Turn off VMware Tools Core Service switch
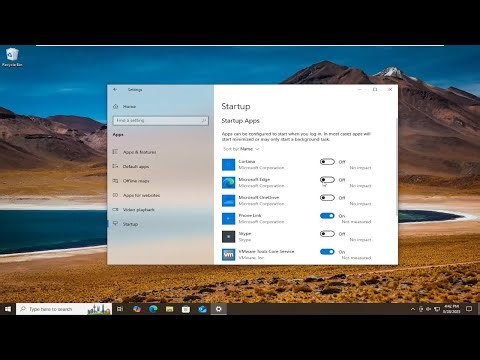Viewport: 480px width, 360px height. [x=327, y=252]
